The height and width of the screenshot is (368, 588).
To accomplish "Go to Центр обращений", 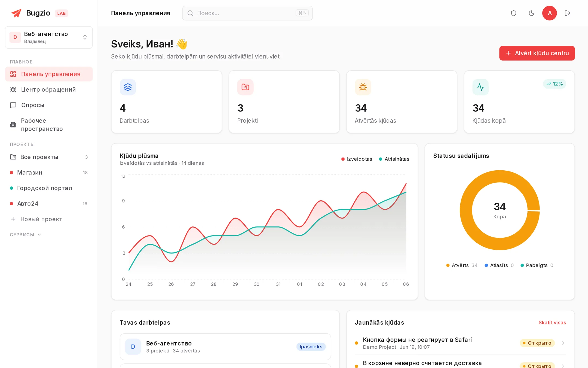I will (49, 90).
